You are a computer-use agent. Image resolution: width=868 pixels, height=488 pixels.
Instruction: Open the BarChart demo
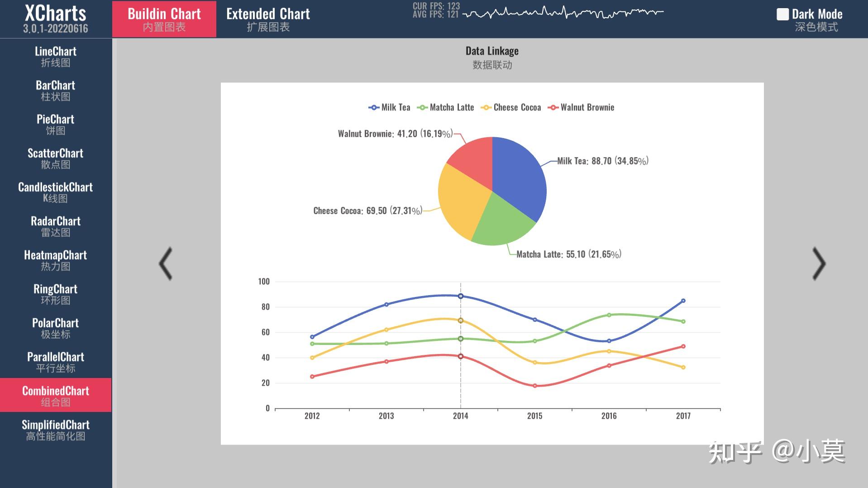click(x=55, y=90)
